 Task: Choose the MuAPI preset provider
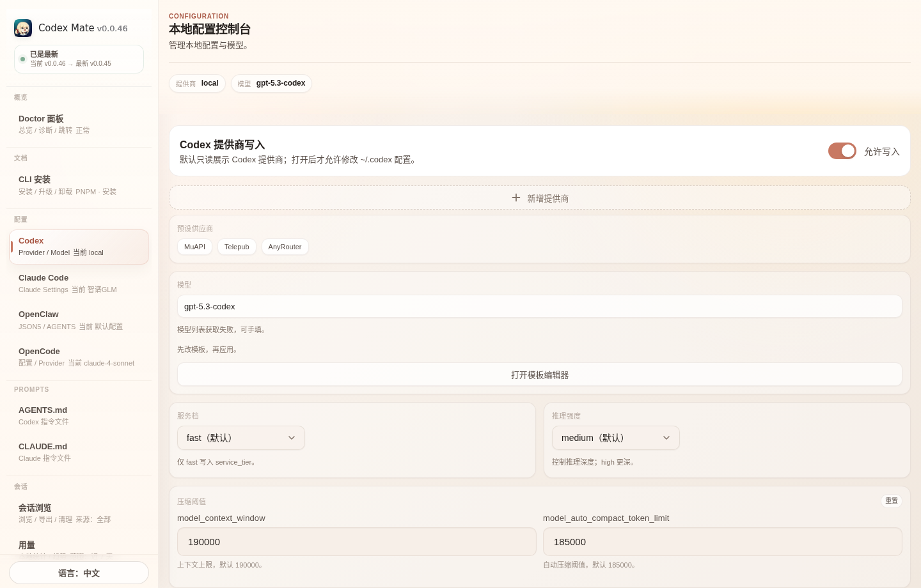coord(194,247)
